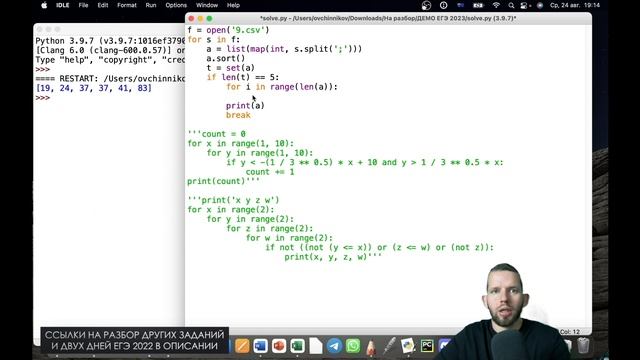640x360 pixels.
Task: Click the RESTART line in the shell
Action: pos(110,79)
